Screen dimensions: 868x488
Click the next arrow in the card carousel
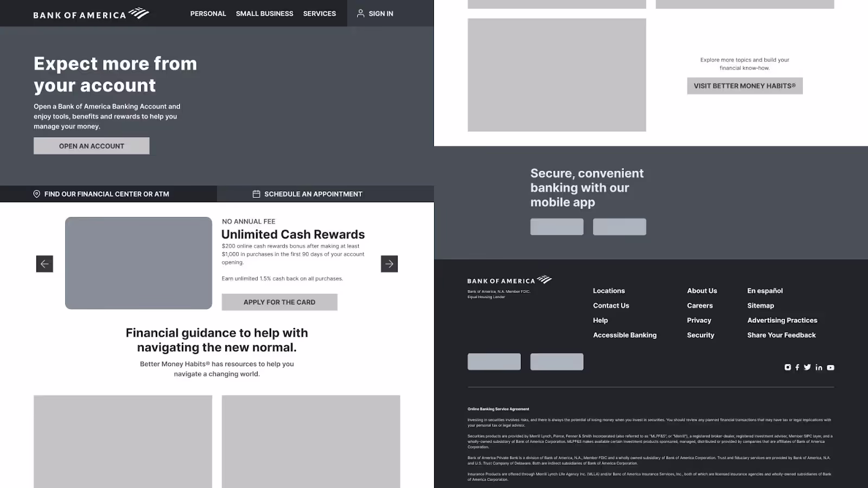tap(389, 264)
